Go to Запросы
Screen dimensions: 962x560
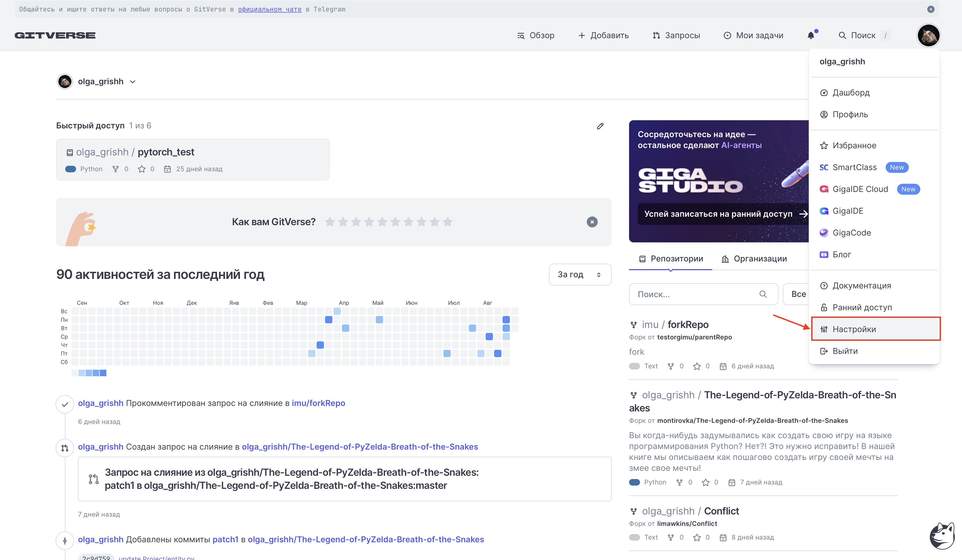point(677,35)
